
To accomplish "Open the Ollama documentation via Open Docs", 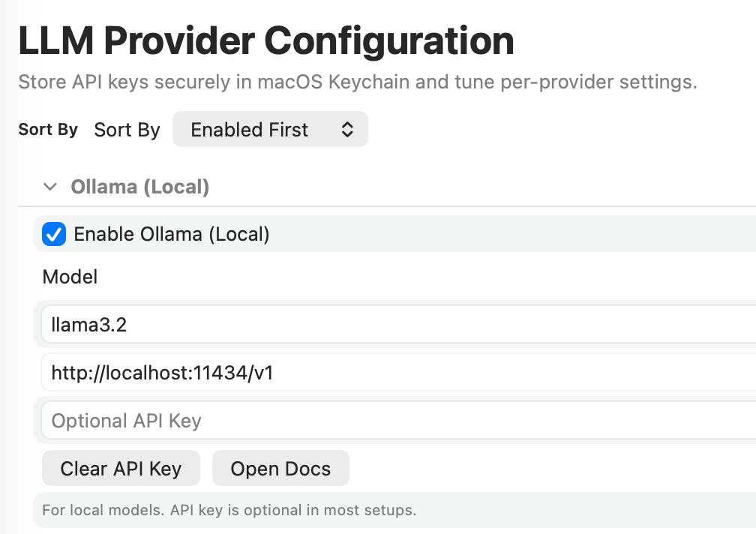I will (280, 468).
